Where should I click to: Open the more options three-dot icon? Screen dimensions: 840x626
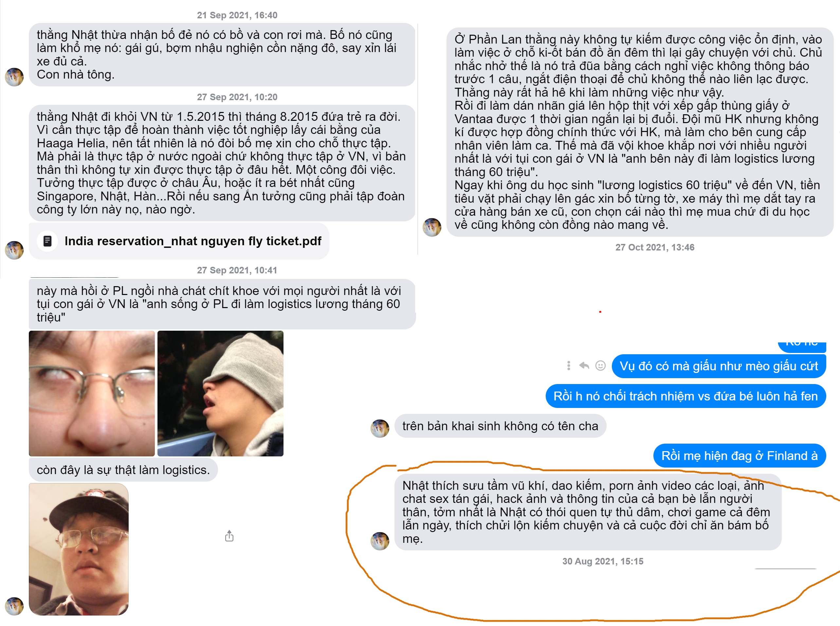point(568,366)
